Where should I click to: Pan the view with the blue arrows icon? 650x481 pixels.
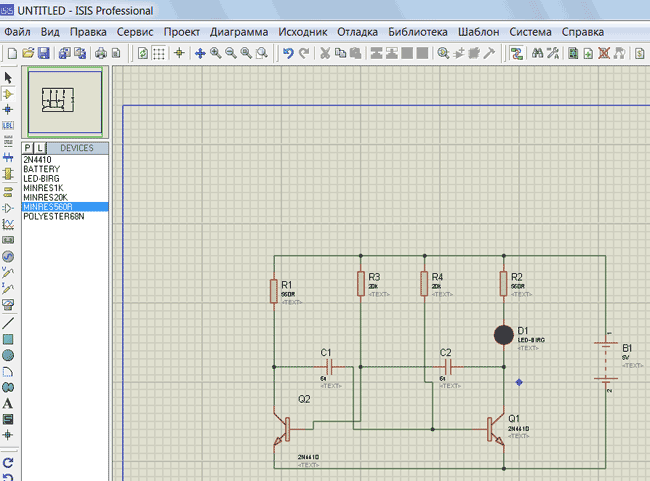click(x=200, y=53)
